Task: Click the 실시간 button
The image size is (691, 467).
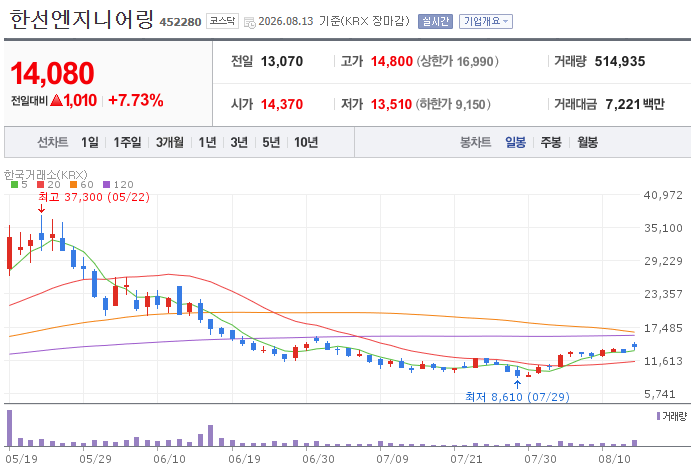Action: [435, 21]
